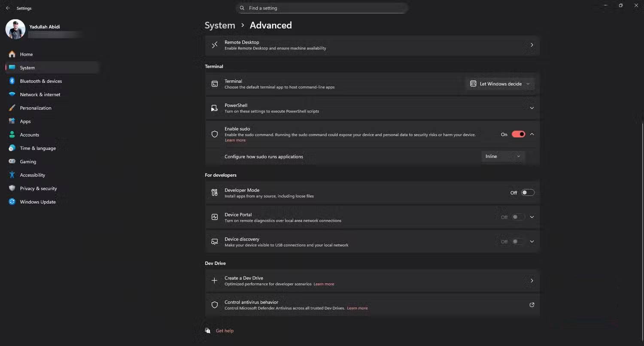The image size is (644, 346).
Task: Click the Gaming controller icon
Action: coord(12,161)
